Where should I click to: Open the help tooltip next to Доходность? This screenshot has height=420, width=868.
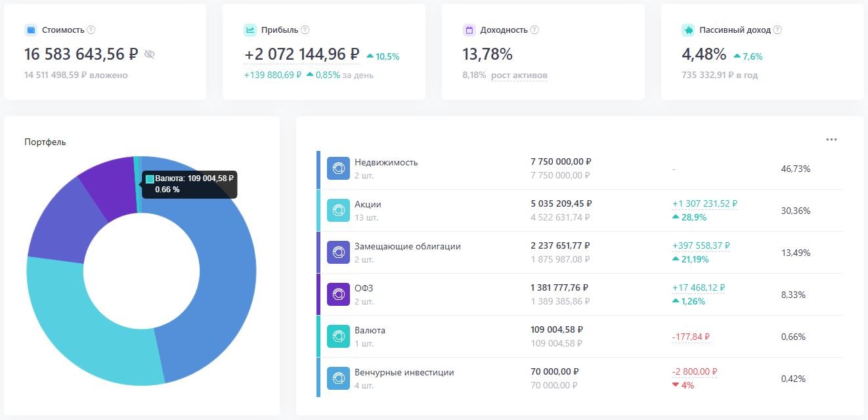tap(534, 30)
